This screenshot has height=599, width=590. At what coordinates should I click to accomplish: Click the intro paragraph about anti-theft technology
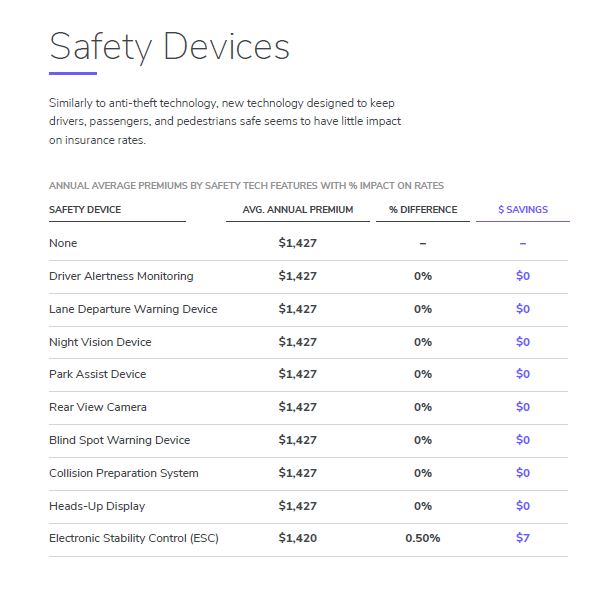coord(225,121)
